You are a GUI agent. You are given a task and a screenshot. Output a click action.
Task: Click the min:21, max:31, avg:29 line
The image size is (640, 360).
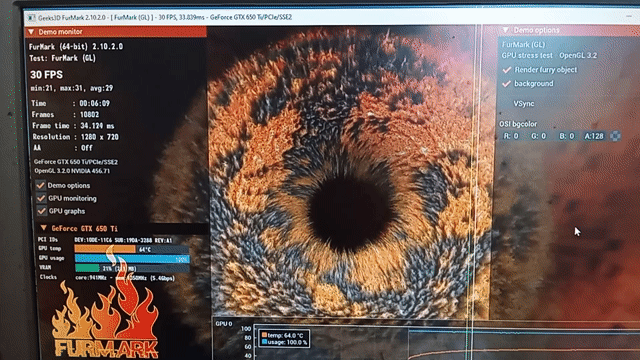click(x=72, y=88)
